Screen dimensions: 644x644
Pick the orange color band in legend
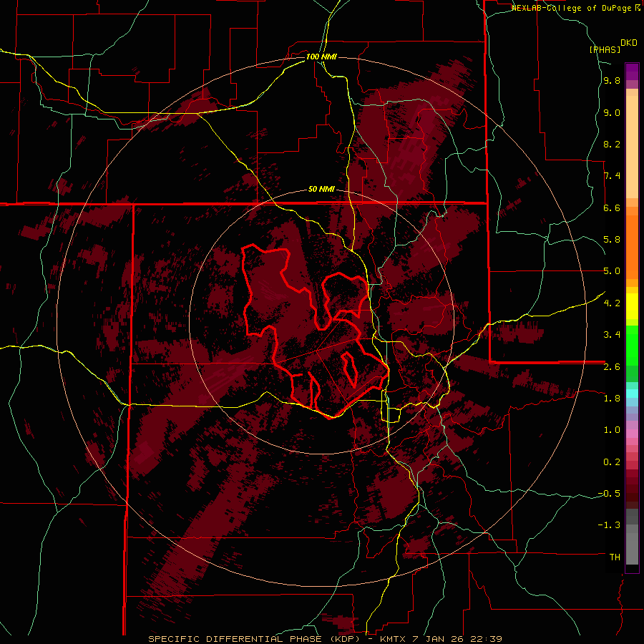pyautogui.click(x=632, y=246)
